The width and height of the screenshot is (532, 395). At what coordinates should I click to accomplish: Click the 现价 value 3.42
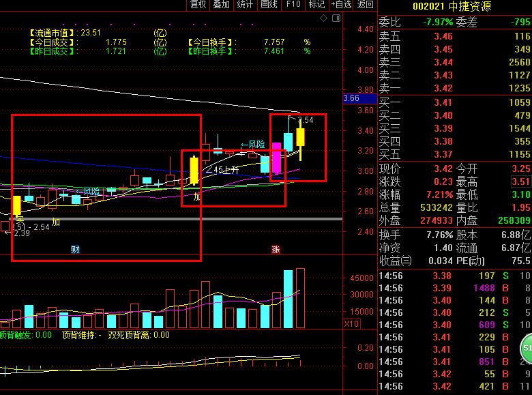(x=443, y=169)
